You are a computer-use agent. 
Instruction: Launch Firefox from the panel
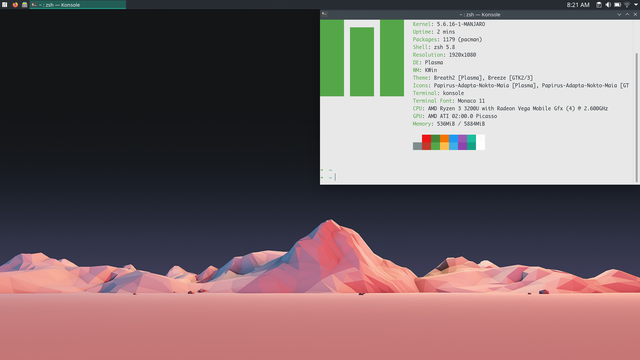15,5
